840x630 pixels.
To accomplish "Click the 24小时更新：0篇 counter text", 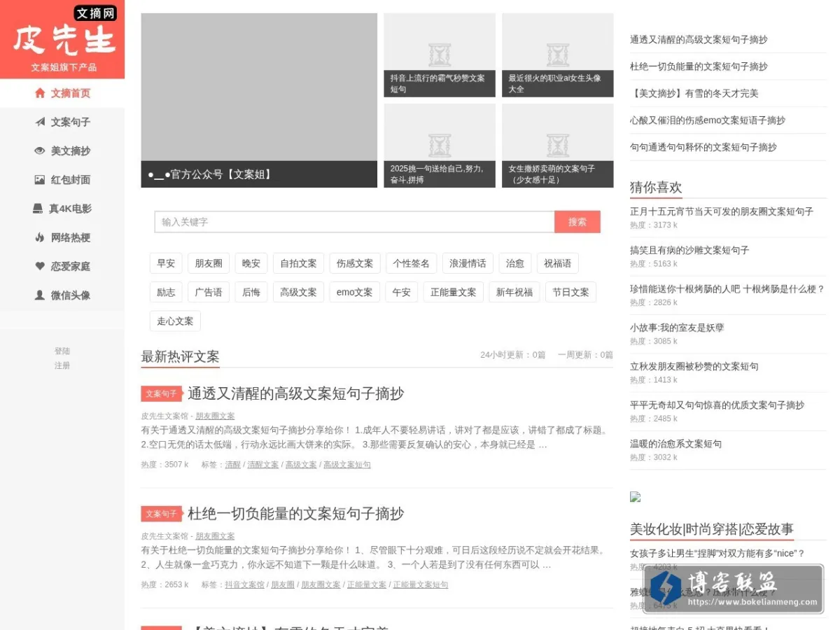I will (513, 355).
